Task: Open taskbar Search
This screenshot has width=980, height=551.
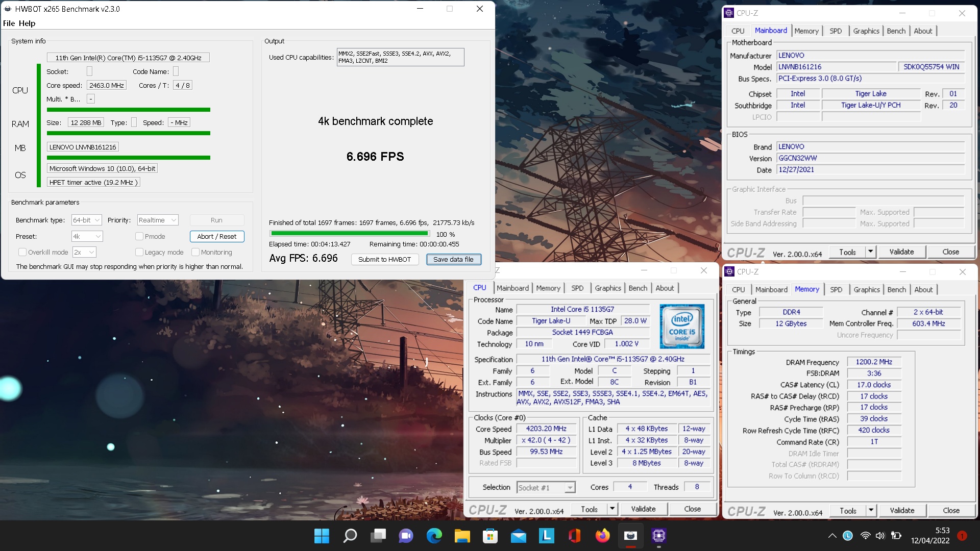Action: pyautogui.click(x=350, y=536)
